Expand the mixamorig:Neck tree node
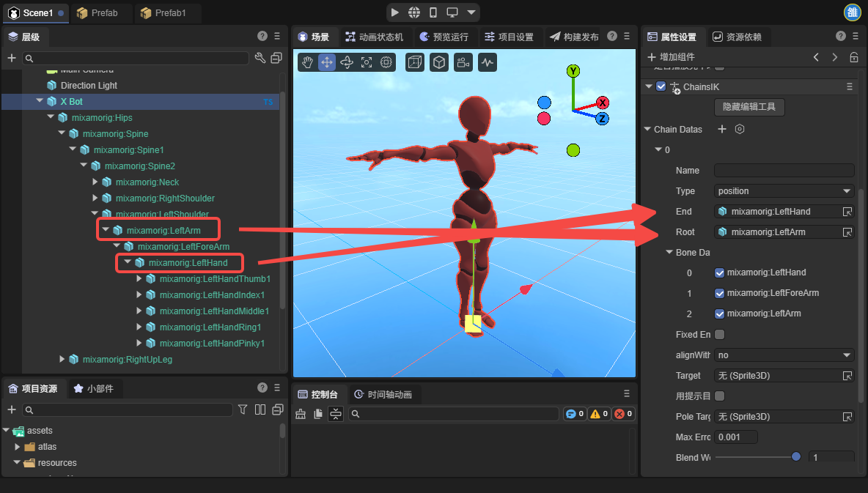The height and width of the screenshot is (493, 868). (x=95, y=182)
